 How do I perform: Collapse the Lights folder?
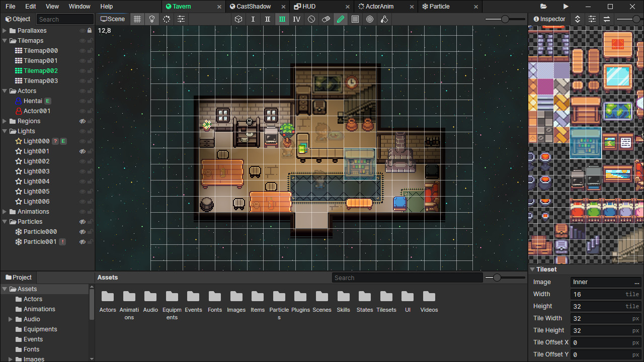pyautogui.click(x=5, y=131)
